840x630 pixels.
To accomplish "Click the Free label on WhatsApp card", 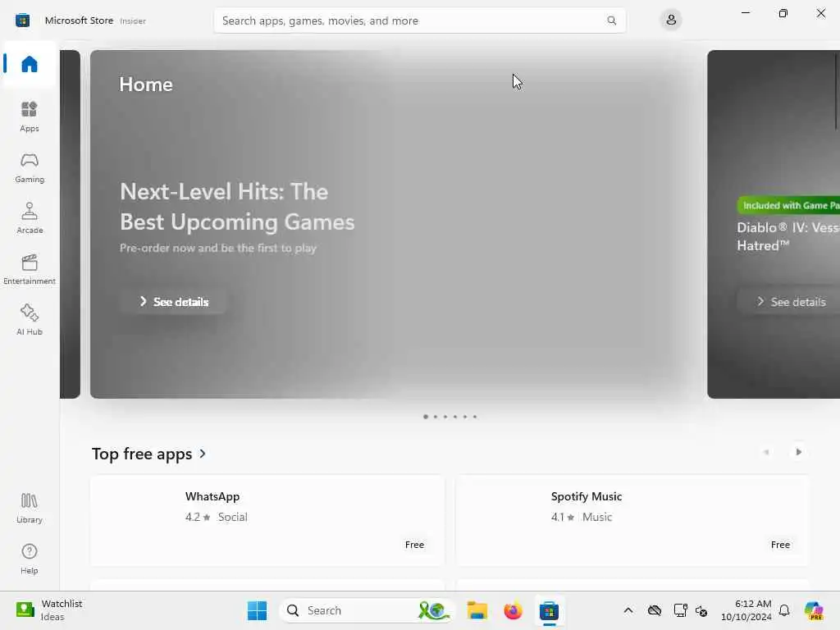I will [414, 545].
